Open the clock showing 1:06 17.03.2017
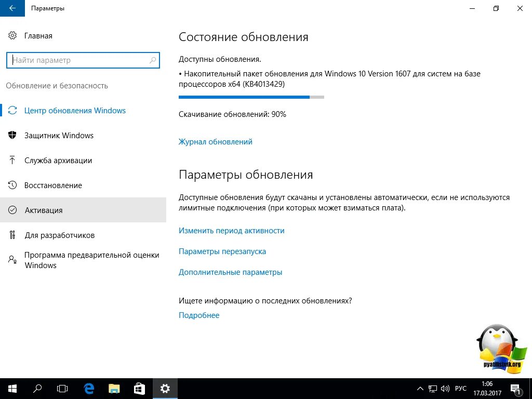Screen dimensions: 532x399 487,389
